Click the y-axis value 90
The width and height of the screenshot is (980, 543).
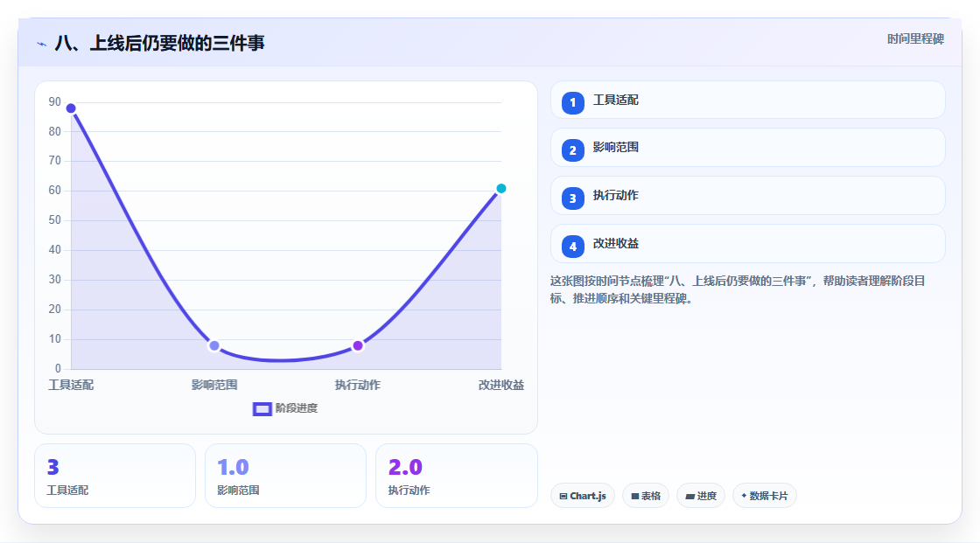[x=55, y=101]
